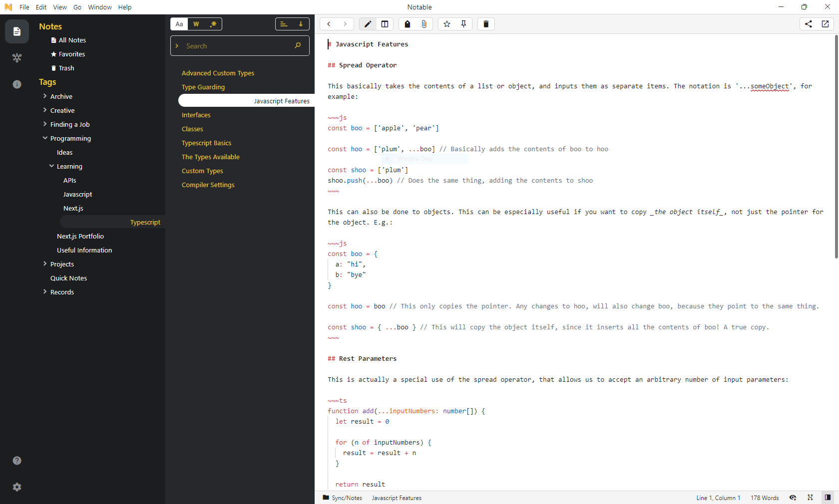The image size is (839, 504).
Task: Disable the preview eye toggle in status bar
Action: click(x=793, y=498)
